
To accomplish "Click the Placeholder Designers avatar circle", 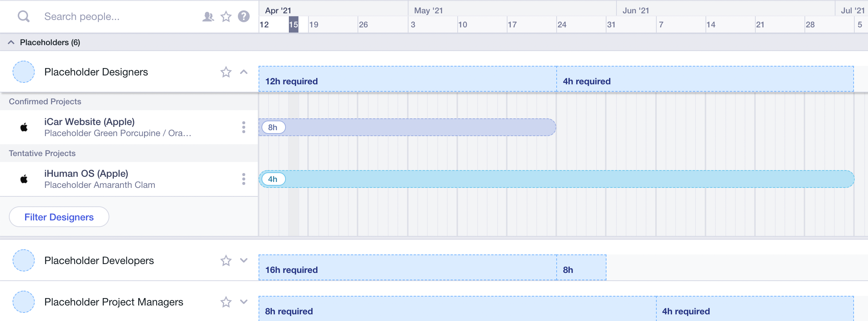I will 23,72.
